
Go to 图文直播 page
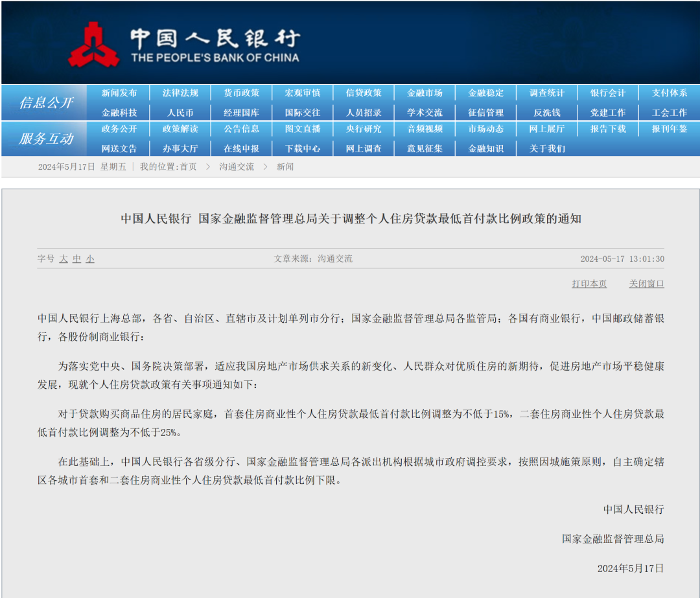click(302, 129)
